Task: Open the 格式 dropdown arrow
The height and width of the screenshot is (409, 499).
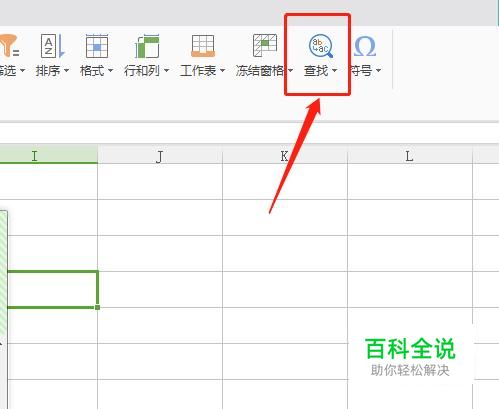Action: (110, 70)
